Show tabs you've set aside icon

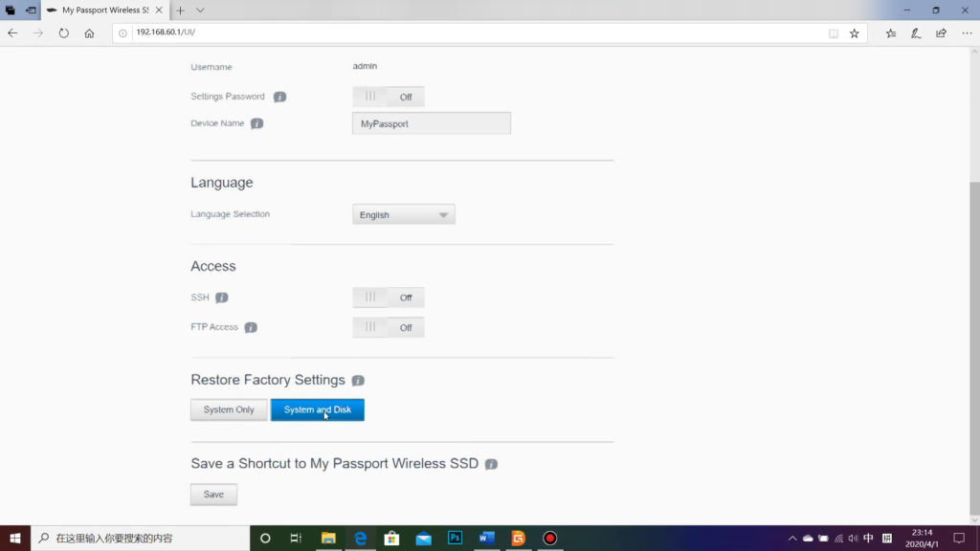point(10,10)
